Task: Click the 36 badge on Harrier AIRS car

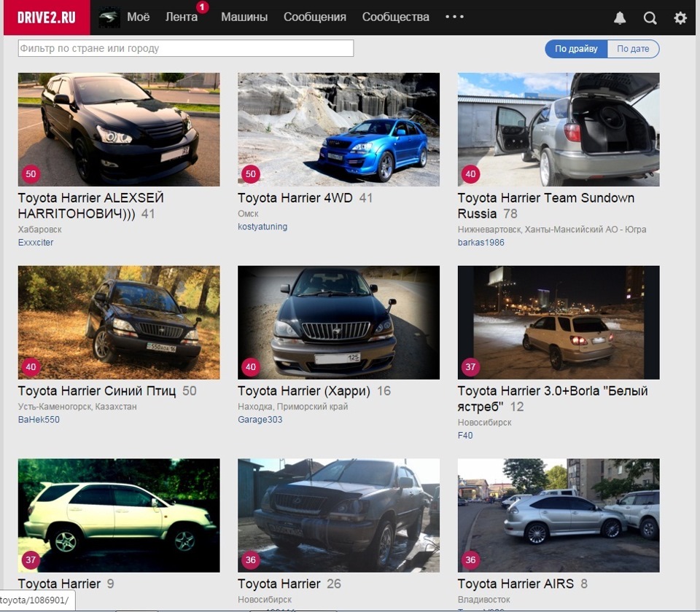Action: tap(470, 560)
